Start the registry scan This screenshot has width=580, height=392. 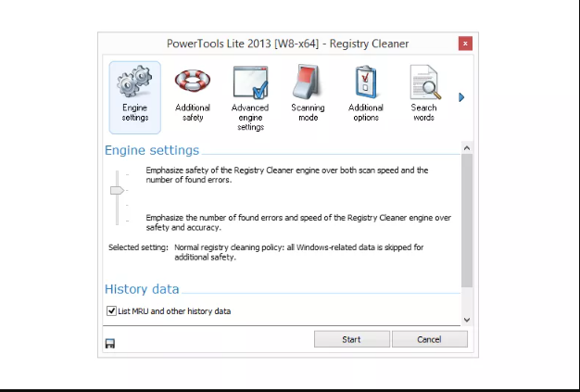click(352, 339)
